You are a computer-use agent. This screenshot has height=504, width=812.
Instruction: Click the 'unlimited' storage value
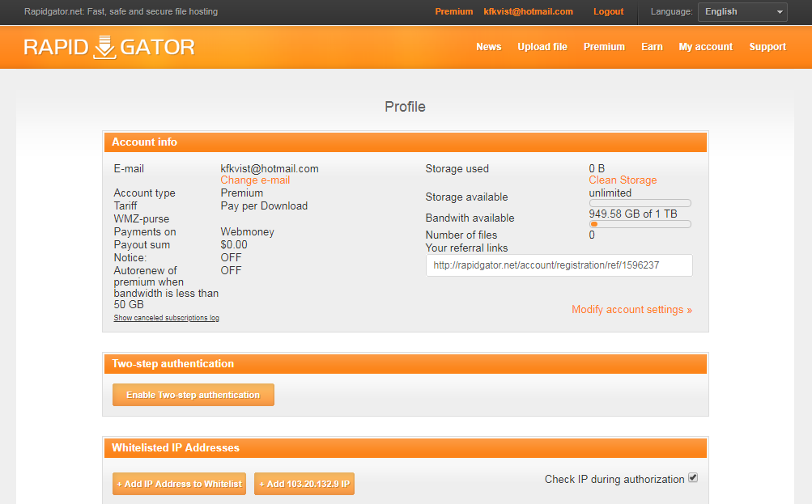(610, 193)
